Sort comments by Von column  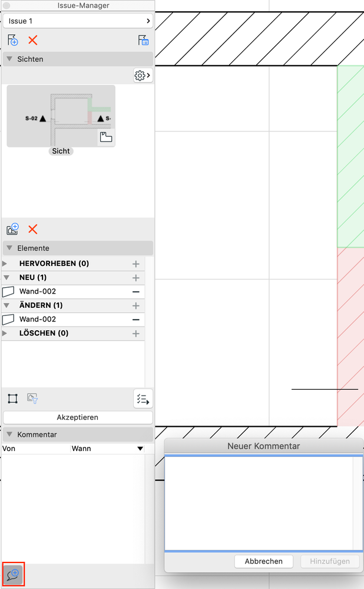(36, 449)
